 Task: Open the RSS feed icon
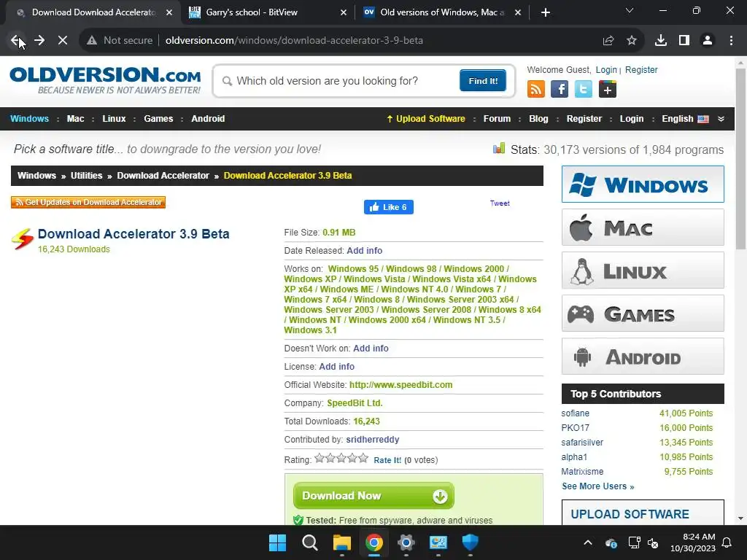pyautogui.click(x=536, y=89)
